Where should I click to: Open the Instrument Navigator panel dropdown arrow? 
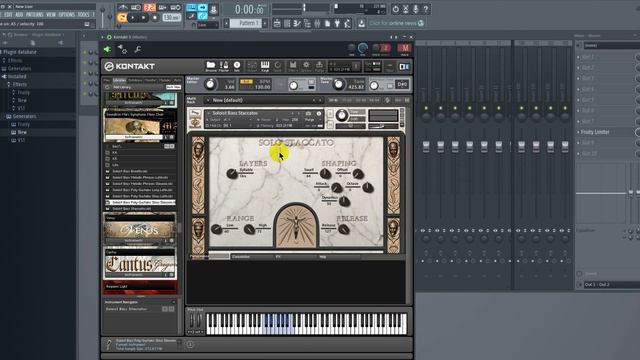(174, 302)
